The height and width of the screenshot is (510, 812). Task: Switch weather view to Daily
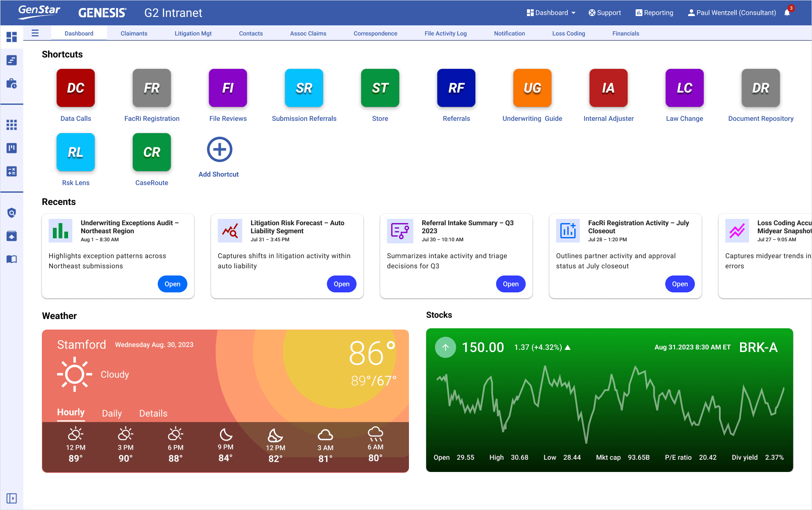112,413
